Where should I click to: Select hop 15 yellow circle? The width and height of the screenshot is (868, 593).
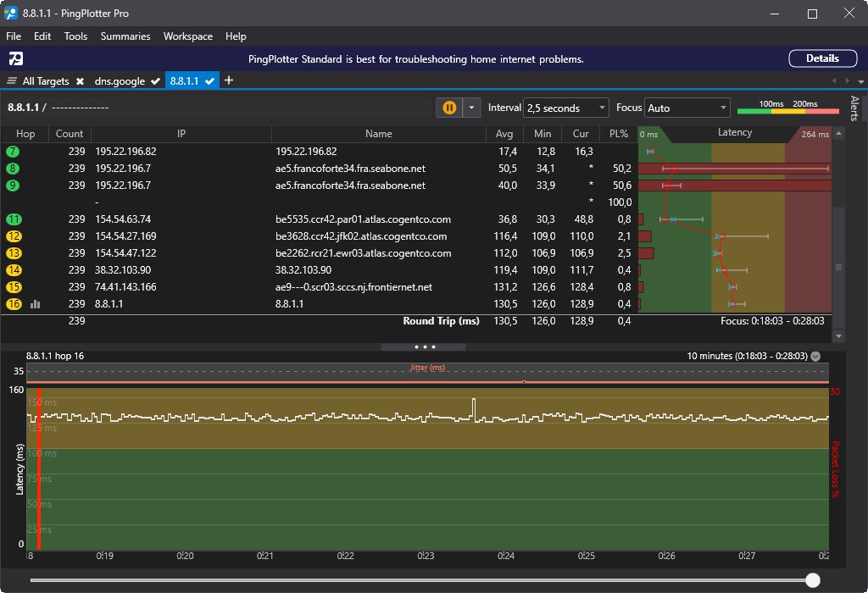pos(14,287)
